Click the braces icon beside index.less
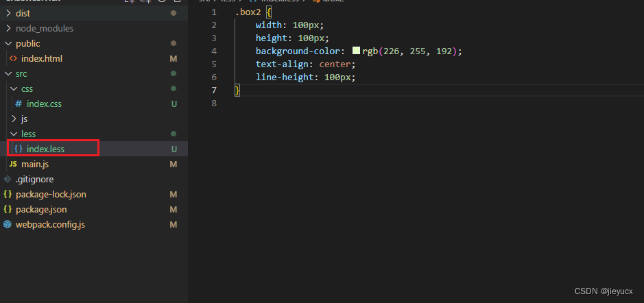This screenshot has width=644, height=303. pos(19,149)
